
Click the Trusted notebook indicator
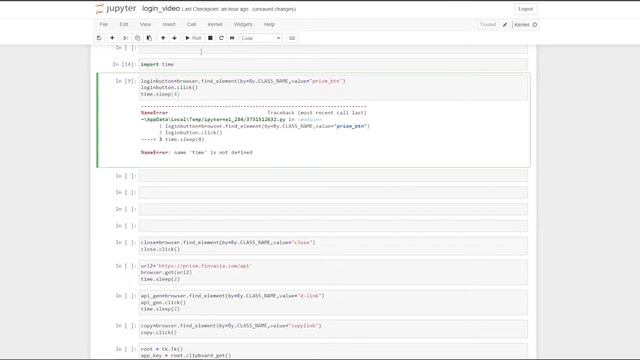[488, 24]
